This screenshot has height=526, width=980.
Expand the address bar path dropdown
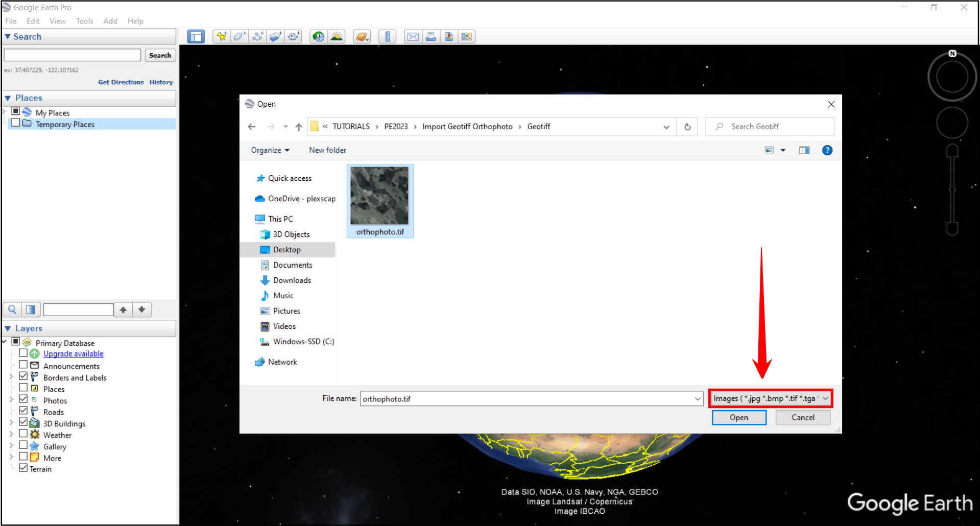[666, 127]
